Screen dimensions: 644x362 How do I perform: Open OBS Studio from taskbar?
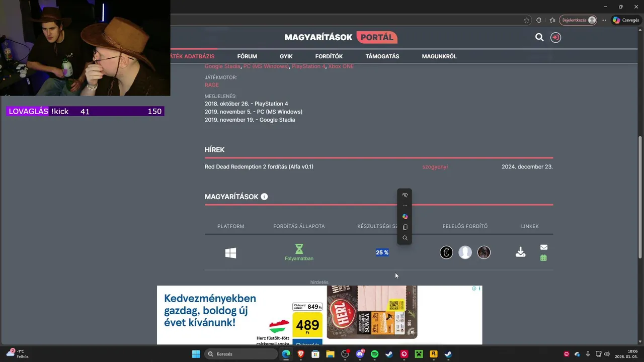(345, 354)
